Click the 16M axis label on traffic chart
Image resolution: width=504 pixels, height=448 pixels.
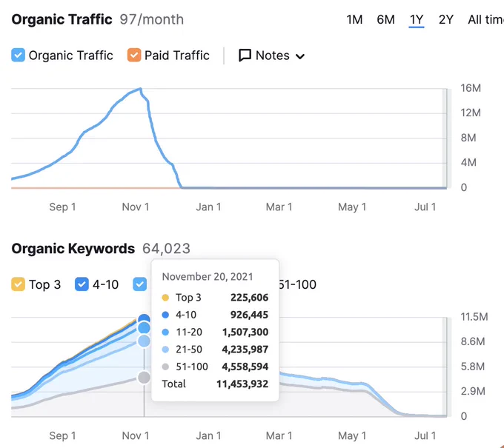pyautogui.click(x=471, y=88)
